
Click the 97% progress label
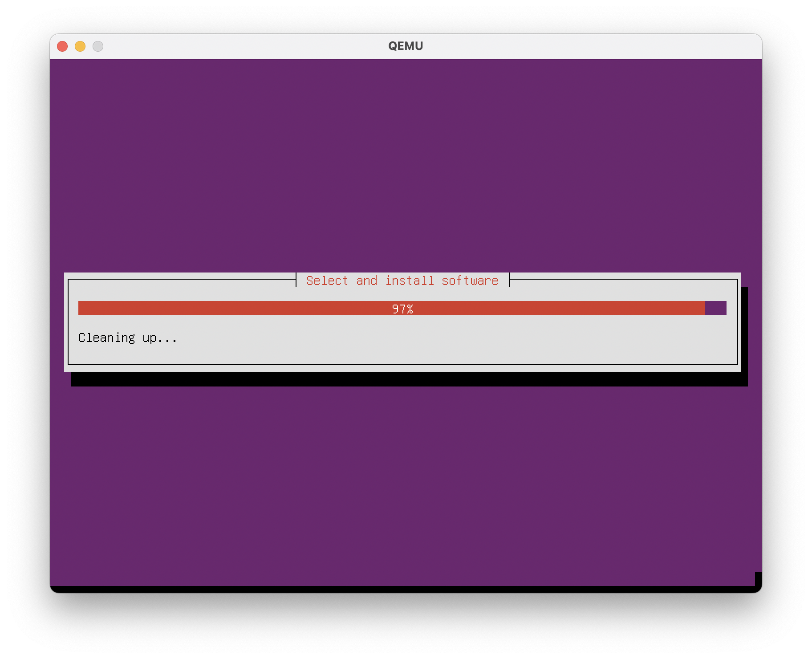tap(402, 309)
